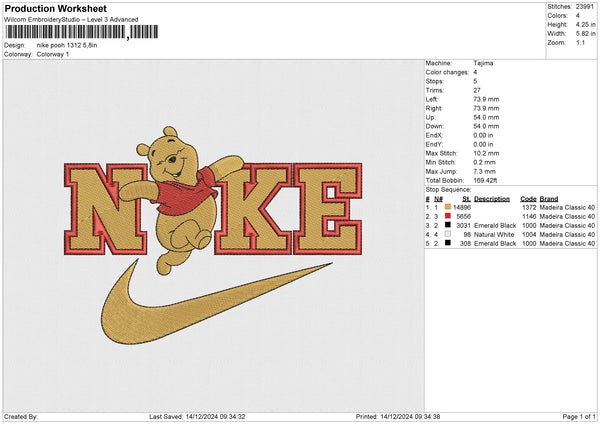Click the barcode below the worksheet title
600x424 pixels.
coord(81,32)
